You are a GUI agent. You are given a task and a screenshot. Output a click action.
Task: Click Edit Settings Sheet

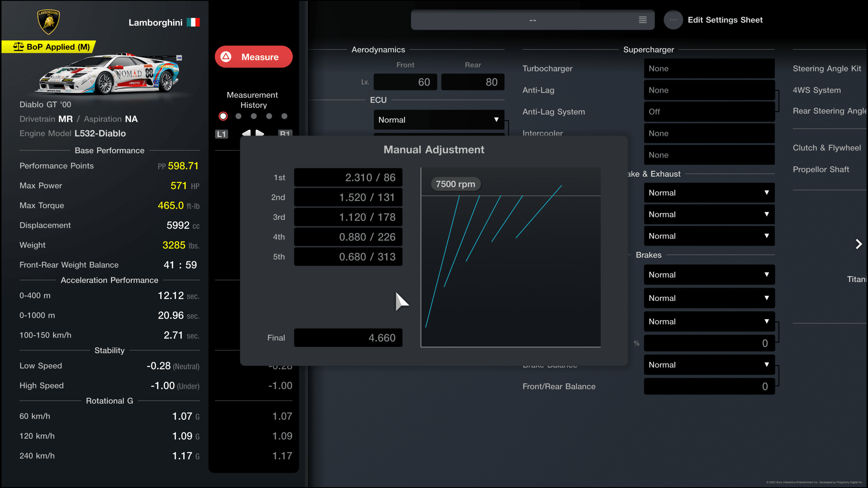pos(725,20)
